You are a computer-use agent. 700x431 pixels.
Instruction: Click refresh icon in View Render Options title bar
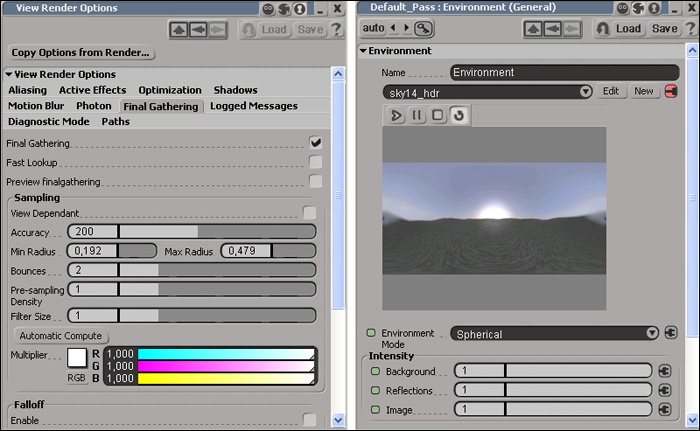click(x=284, y=8)
